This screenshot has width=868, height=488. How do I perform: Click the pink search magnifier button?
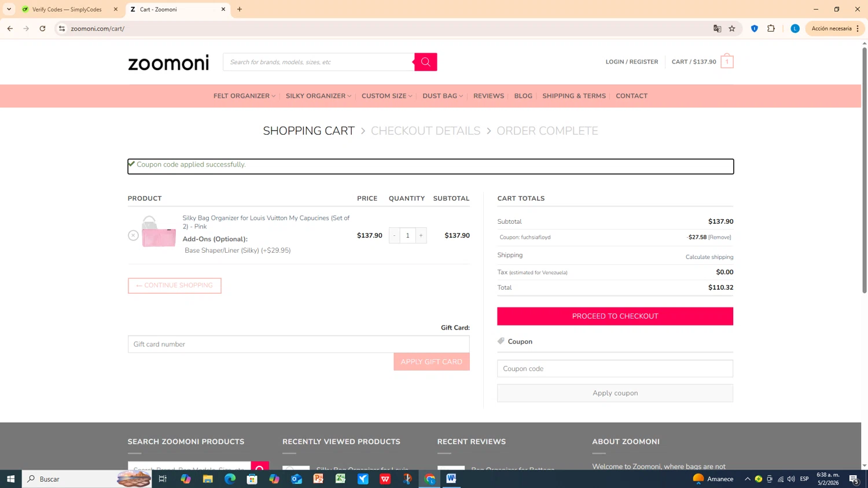click(x=425, y=62)
